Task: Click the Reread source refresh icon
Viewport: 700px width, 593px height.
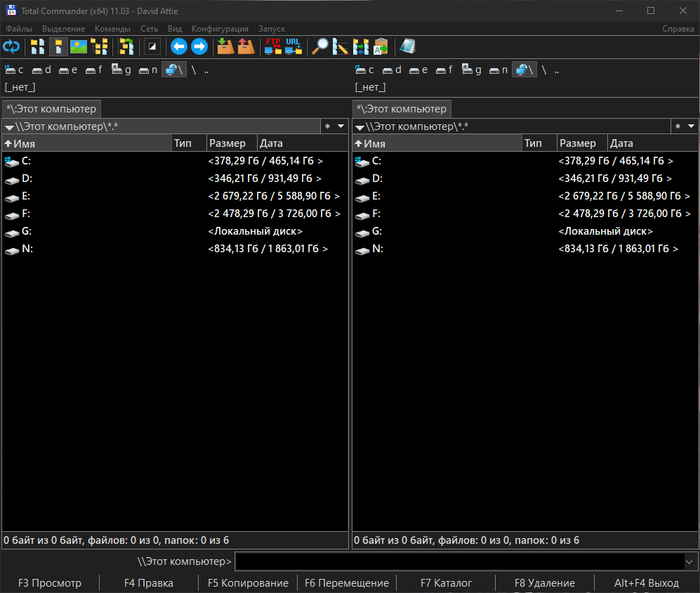Action: tap(11, 46)
